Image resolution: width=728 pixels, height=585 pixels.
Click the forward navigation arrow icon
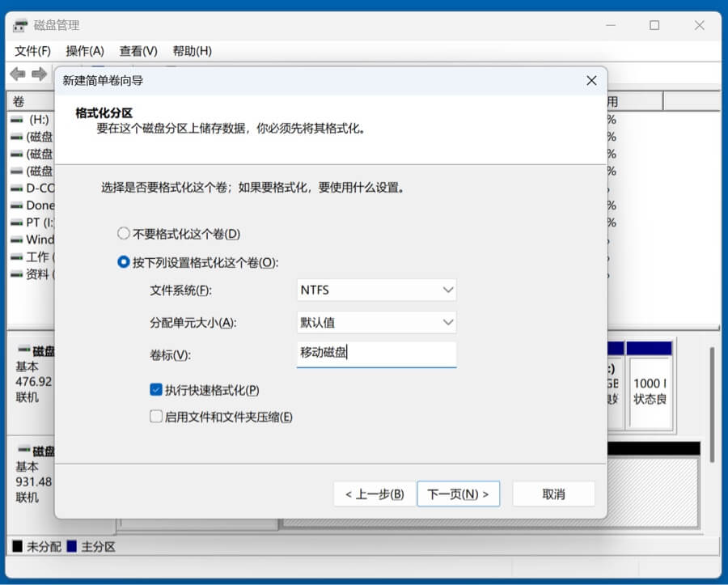click(x=38, y=74)
